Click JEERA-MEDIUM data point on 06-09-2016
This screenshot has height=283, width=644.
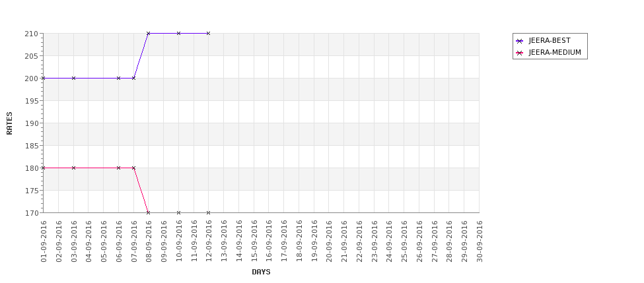(x=118, y=168)
